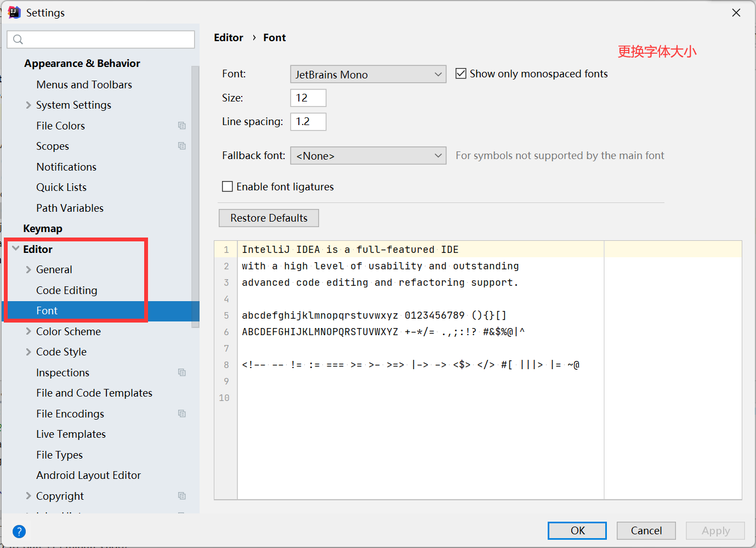Open File and Code Templates settings
Viewport: 756px width, 548px height.
click(x=94, y=393)
